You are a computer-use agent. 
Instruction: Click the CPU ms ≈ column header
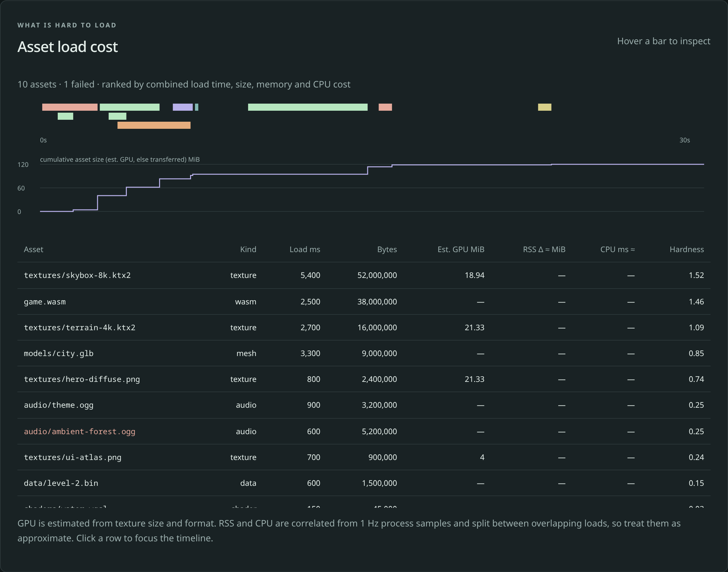617,250
